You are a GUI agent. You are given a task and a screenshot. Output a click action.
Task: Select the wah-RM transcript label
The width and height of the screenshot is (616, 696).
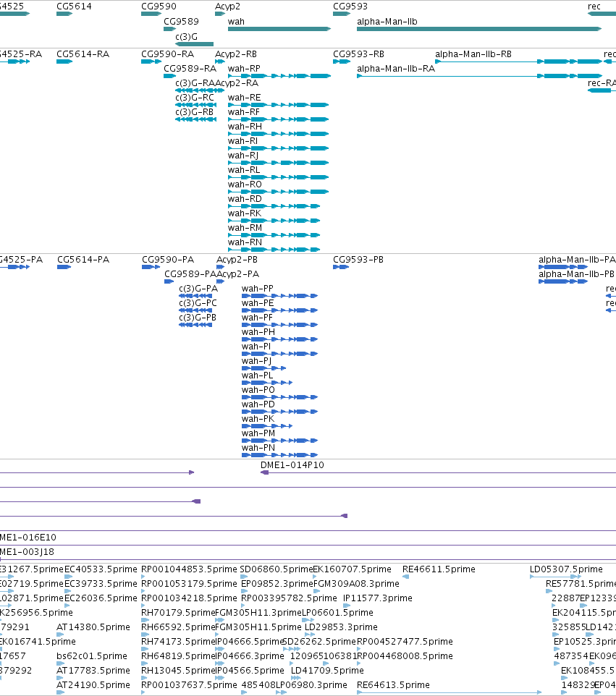[x=245, y=228]
